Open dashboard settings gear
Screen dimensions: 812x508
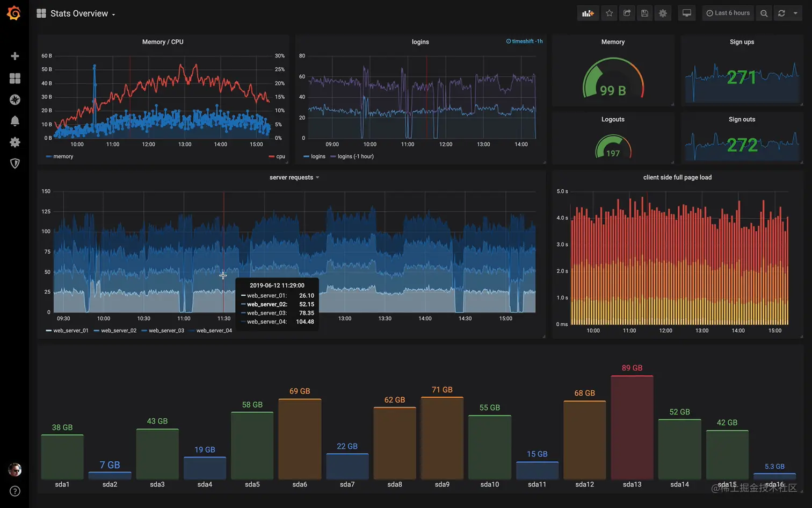pyautogui.click(x=662, y=13)
